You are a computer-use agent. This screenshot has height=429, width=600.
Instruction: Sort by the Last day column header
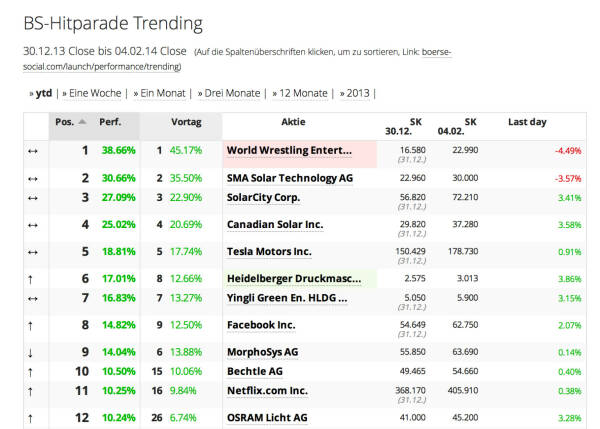tap(527, 122)
